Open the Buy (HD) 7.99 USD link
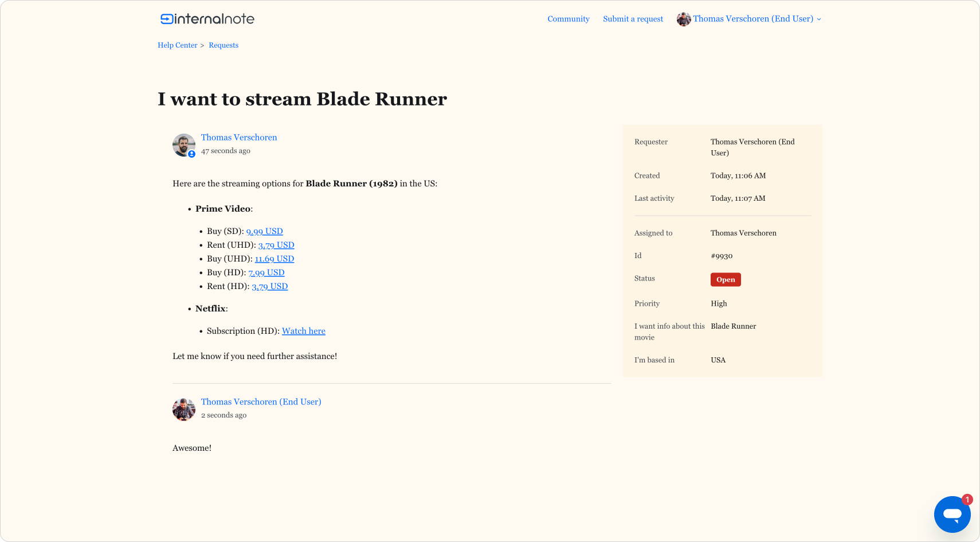 click(x=266, y=272)
